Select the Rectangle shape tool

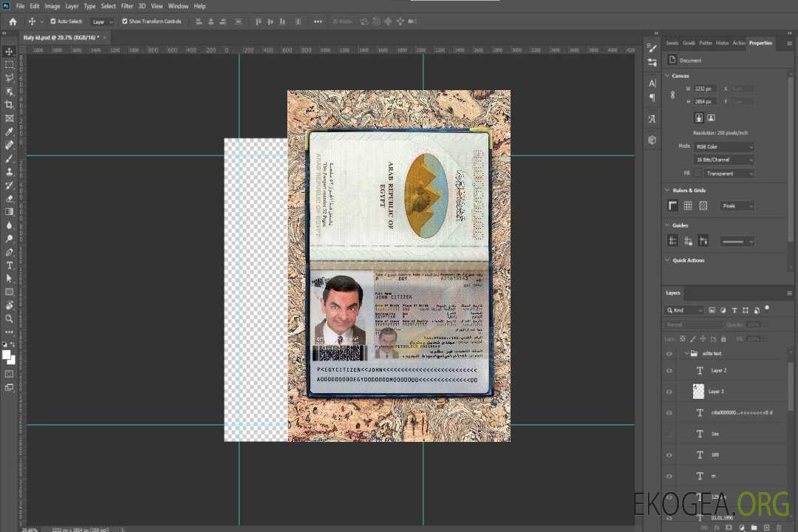point(9,292)
